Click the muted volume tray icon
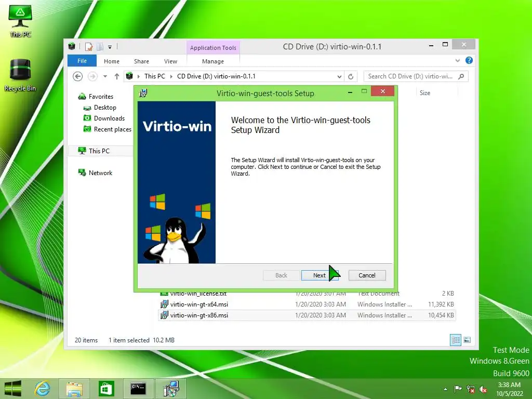 (483, 389)
